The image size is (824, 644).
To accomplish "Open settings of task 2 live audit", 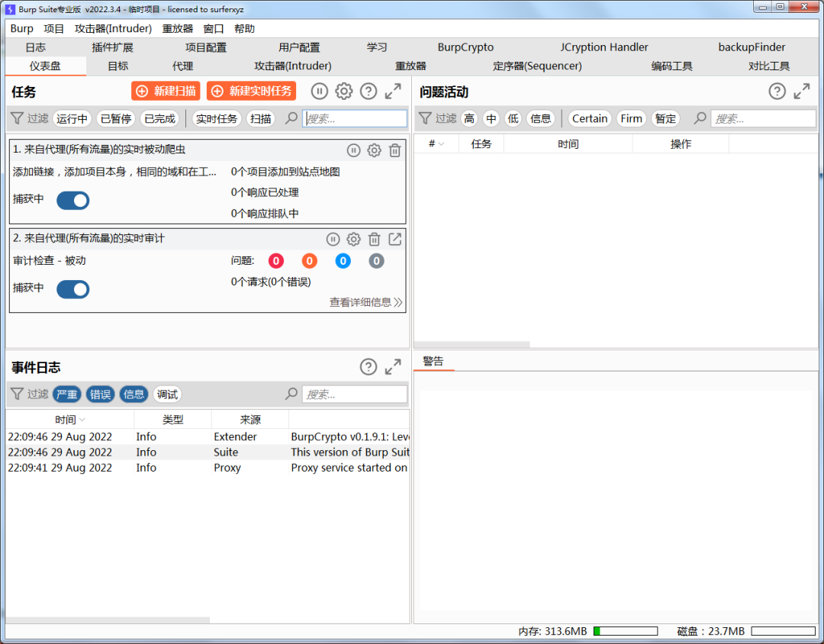I will (354, 239).
